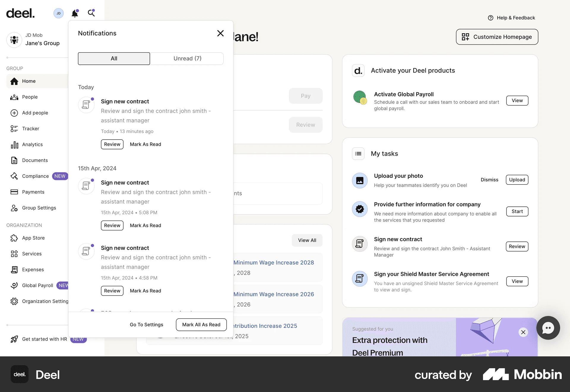Mark the 5:08 PM notification as read
Viewport: 570px width, 392px height.
point(145,225)
